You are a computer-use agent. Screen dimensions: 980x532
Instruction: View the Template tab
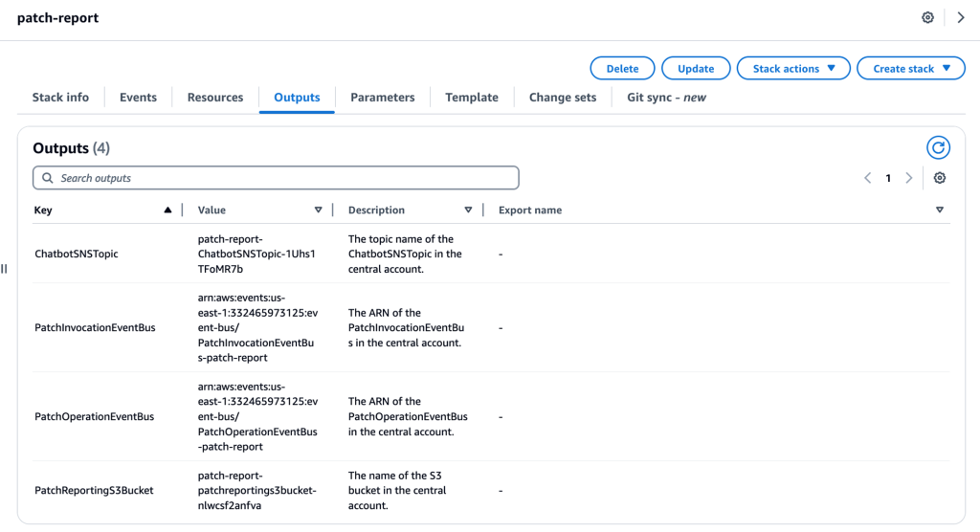(x=472, y=97)
